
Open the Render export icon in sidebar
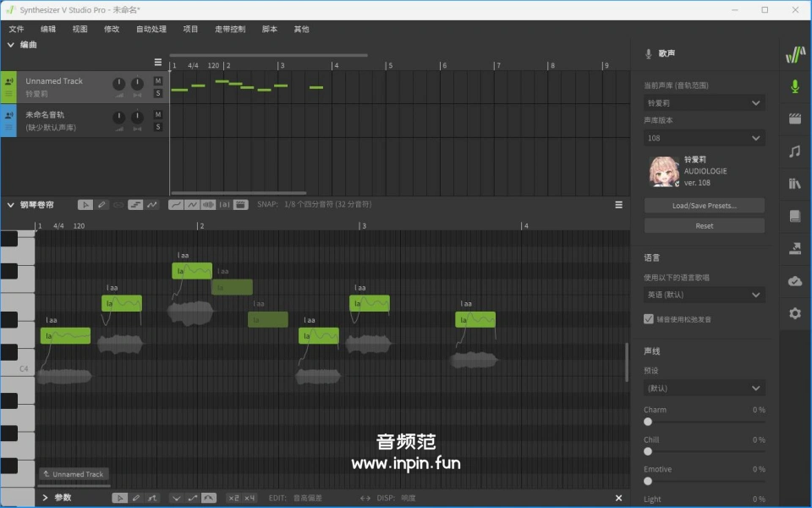pyautogui.click(x=795, y=248)
